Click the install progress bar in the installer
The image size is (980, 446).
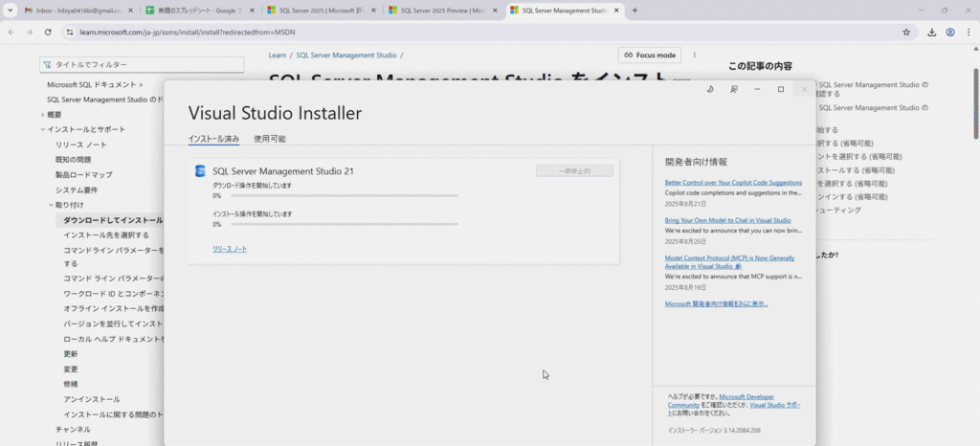point(345,224)
